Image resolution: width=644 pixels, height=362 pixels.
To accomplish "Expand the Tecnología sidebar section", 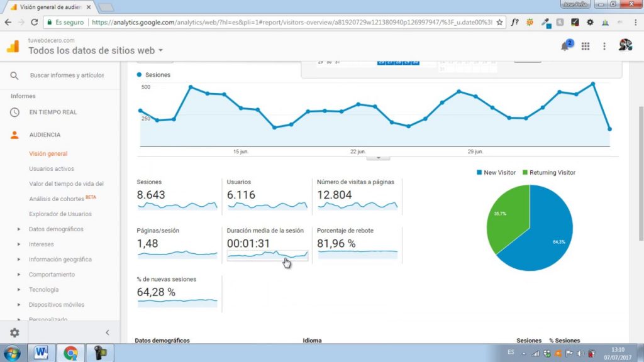I will coord(43,289).
